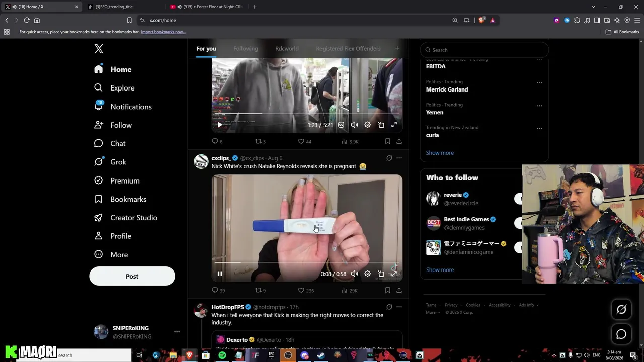Repost the cxclips post

pyautogui.click(x=260, y=290)
